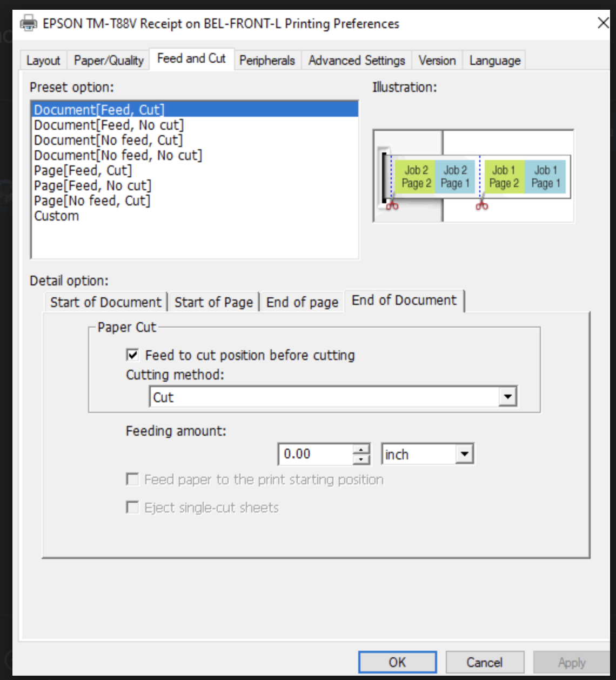Select preset Page[Feed, Cut]
The width and height of the screenshot is (616, 680).
195,170
